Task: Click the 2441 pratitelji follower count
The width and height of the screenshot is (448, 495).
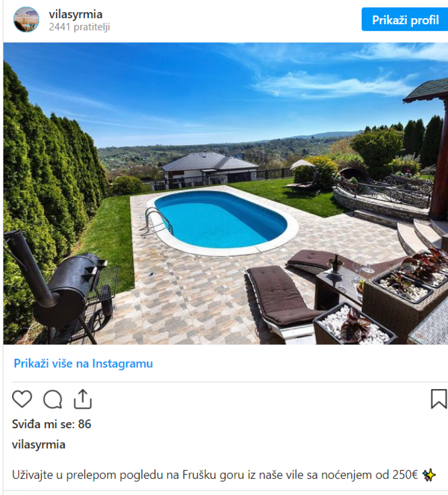Action: click(79, 27)
